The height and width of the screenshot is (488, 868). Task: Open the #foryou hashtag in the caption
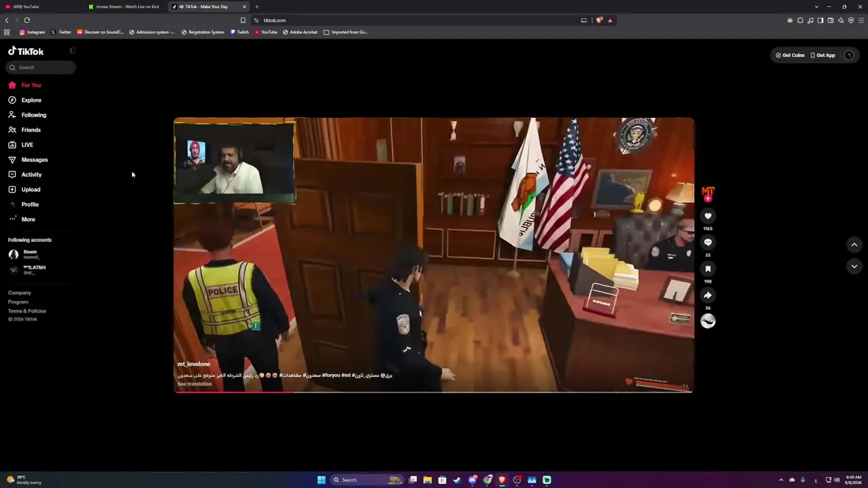tap(331, 375)
